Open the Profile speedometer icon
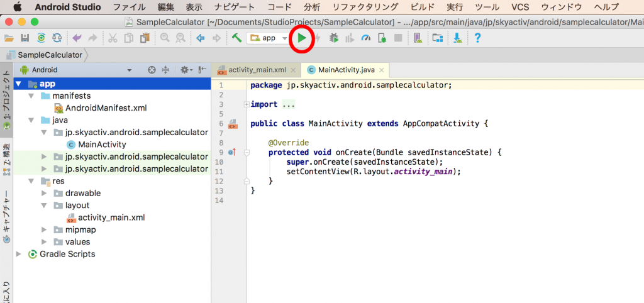This screenshot has width=644, height=303. pos(366,38)
